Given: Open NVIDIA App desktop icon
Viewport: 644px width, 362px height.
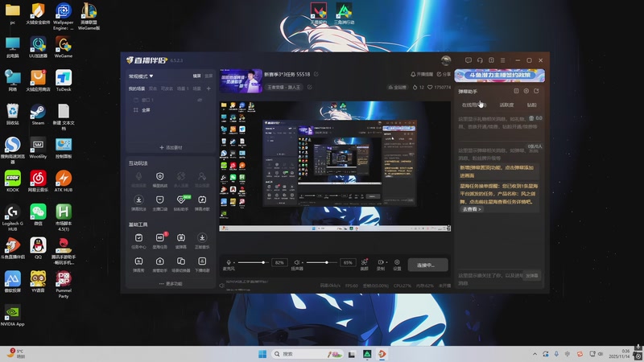Looking at the screenshot, I should (12, 315).
